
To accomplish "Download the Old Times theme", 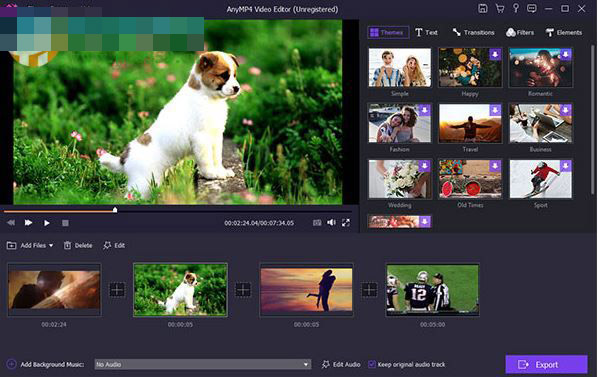I will 495,166.
